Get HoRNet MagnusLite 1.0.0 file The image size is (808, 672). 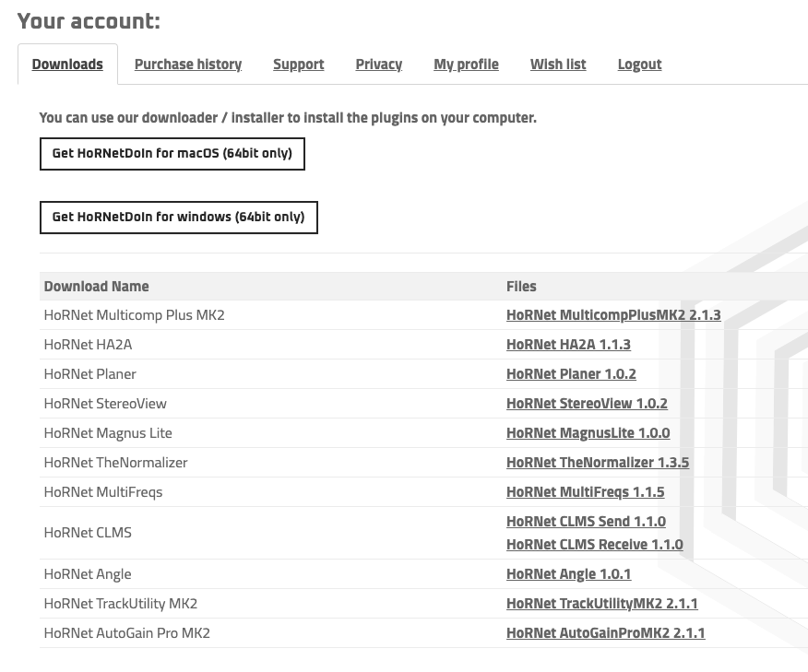(588, 433)
